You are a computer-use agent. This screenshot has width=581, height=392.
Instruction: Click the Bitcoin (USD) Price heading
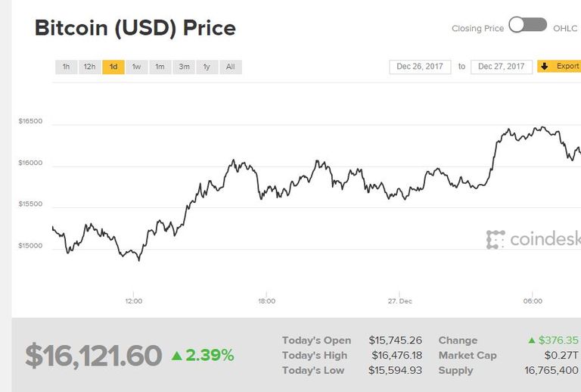pos(135,29)
